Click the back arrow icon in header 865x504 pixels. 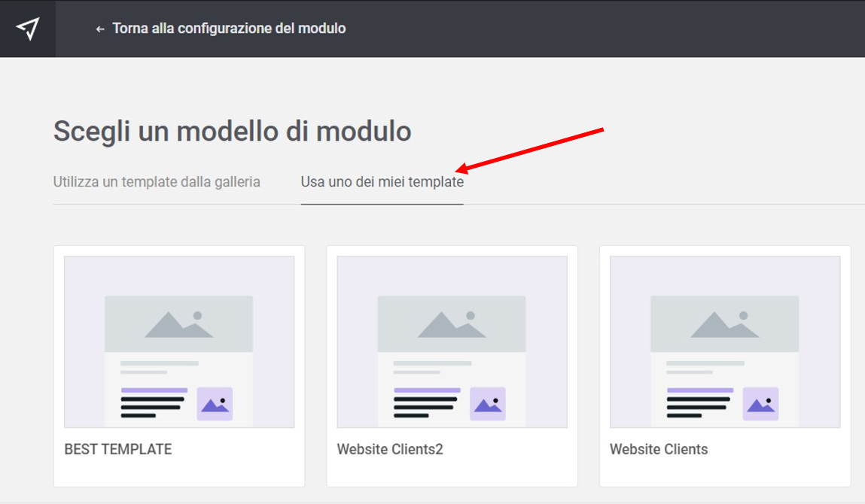click(100, 29)
